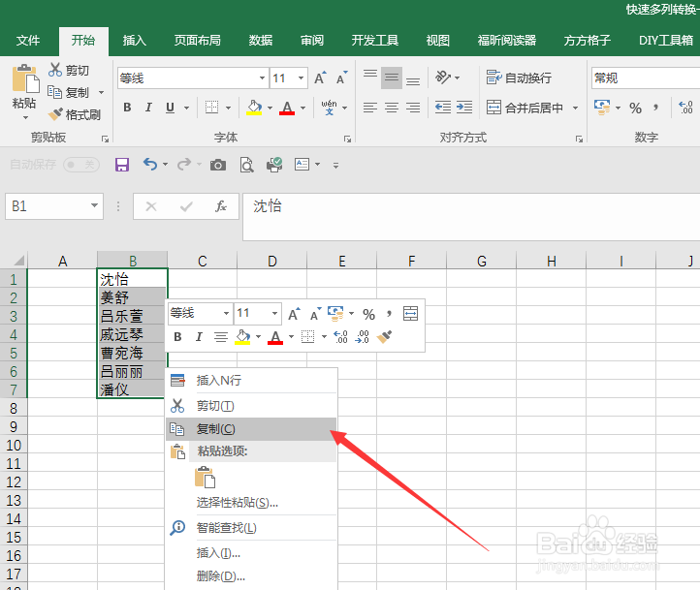
Task: Click the camera icon in quick access toolbar
Action: click(218, 165)
